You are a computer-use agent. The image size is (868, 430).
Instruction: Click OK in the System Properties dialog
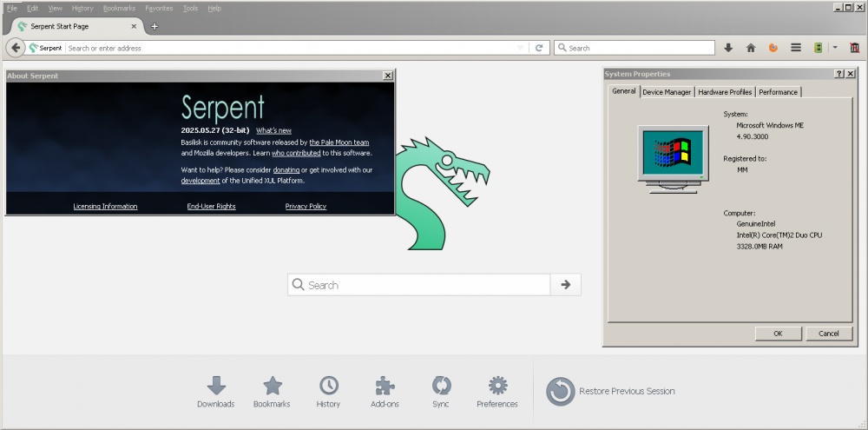pos(777,333)
